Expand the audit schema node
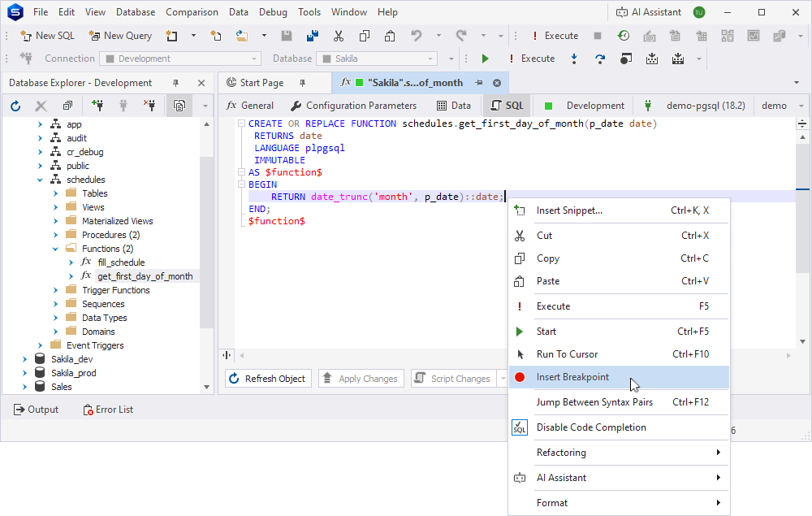This screenshot has height=516, width=812. 41,138
